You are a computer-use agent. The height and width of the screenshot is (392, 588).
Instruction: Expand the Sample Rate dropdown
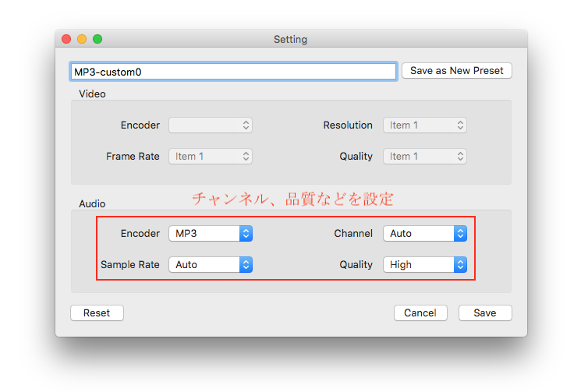coord(211,264)
